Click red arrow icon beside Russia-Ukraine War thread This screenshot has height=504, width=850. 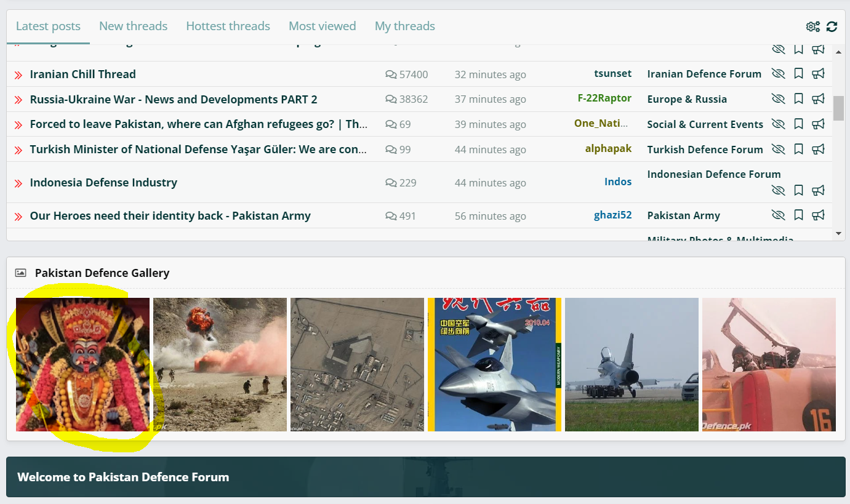point(18,100)
